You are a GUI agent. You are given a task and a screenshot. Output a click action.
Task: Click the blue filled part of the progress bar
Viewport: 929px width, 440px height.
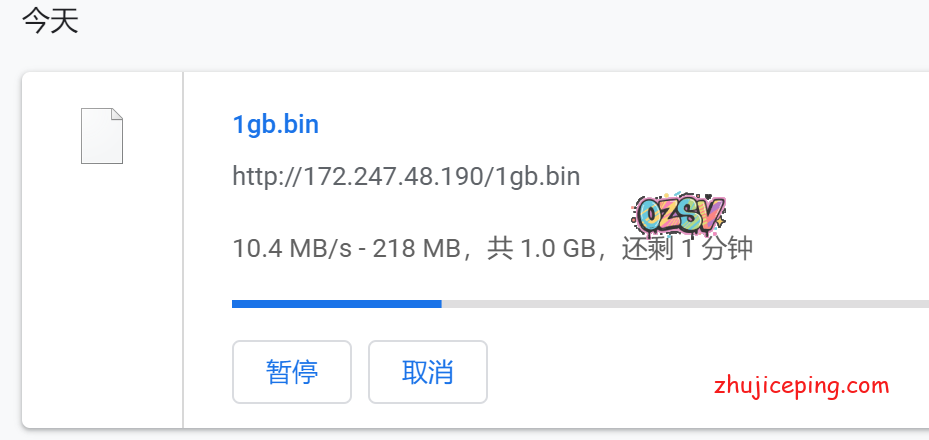click(x=337, y=304)
